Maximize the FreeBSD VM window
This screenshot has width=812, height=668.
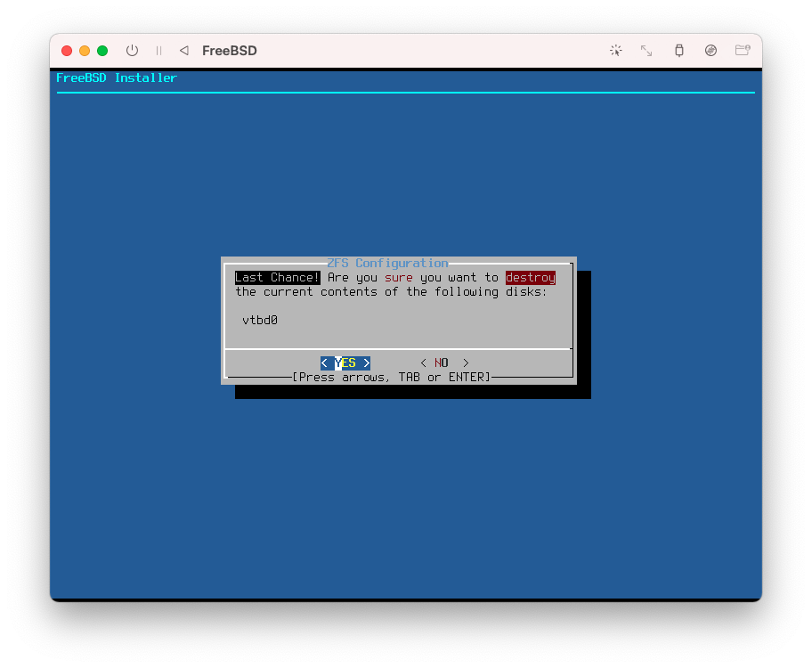(102, 50)
